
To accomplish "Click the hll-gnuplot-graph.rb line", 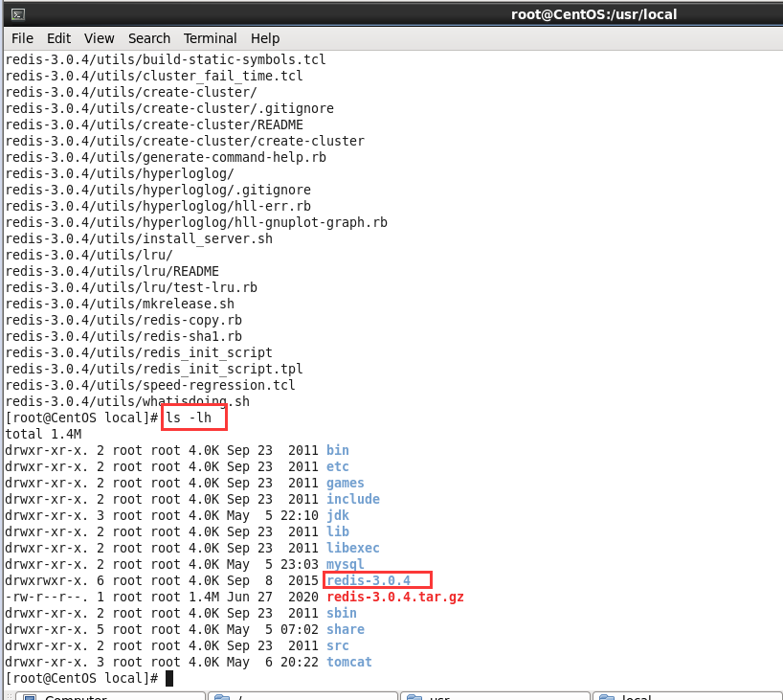I will (x=196, y=222).
